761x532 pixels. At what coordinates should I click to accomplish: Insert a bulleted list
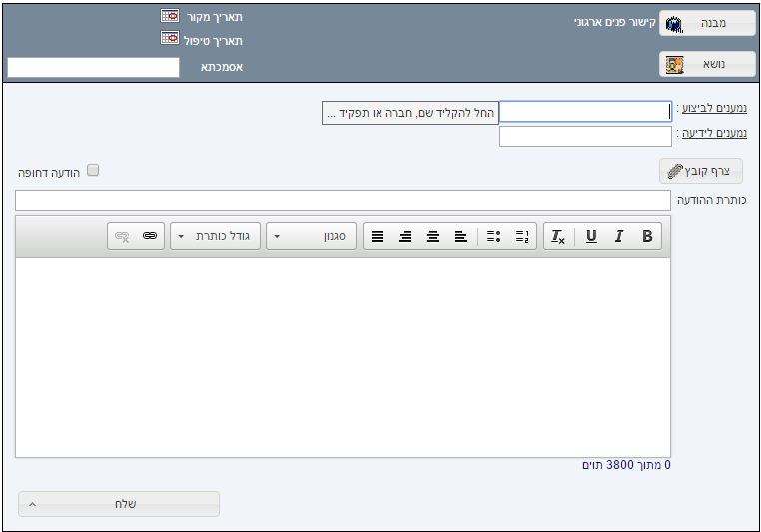click(x=493, y=237)
